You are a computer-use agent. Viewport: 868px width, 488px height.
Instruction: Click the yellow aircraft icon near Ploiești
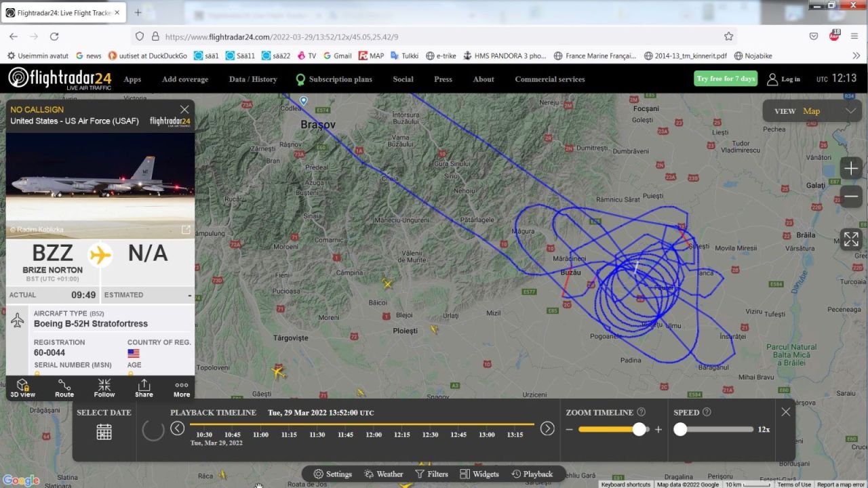tap(434, 330)
